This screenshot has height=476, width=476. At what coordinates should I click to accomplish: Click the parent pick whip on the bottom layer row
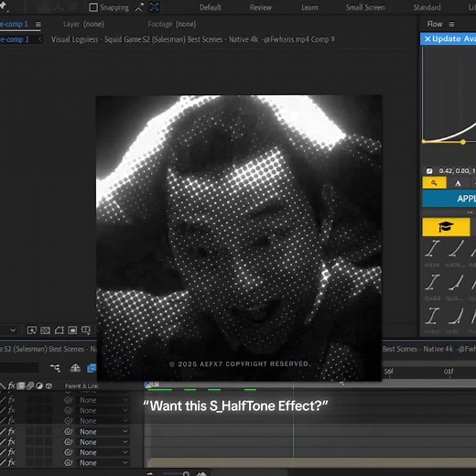click(69, 462)
